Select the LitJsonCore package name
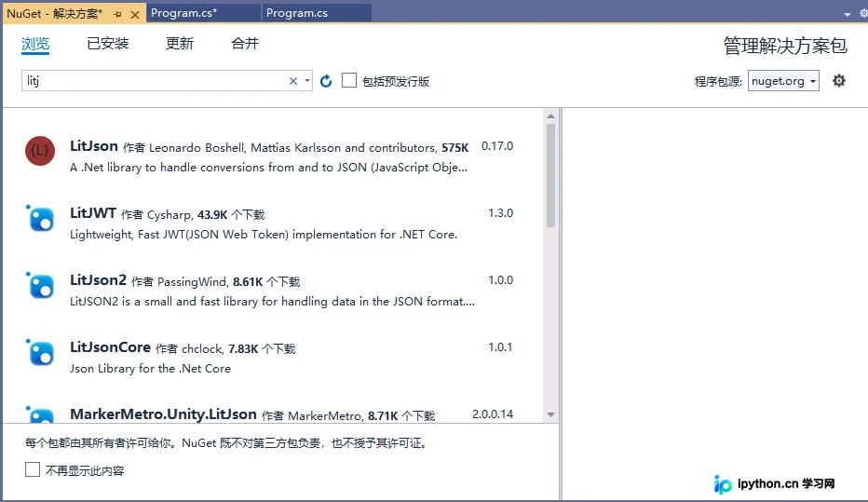Image resolution: width=868 pixels, height=502 pixels. (110, 347)
